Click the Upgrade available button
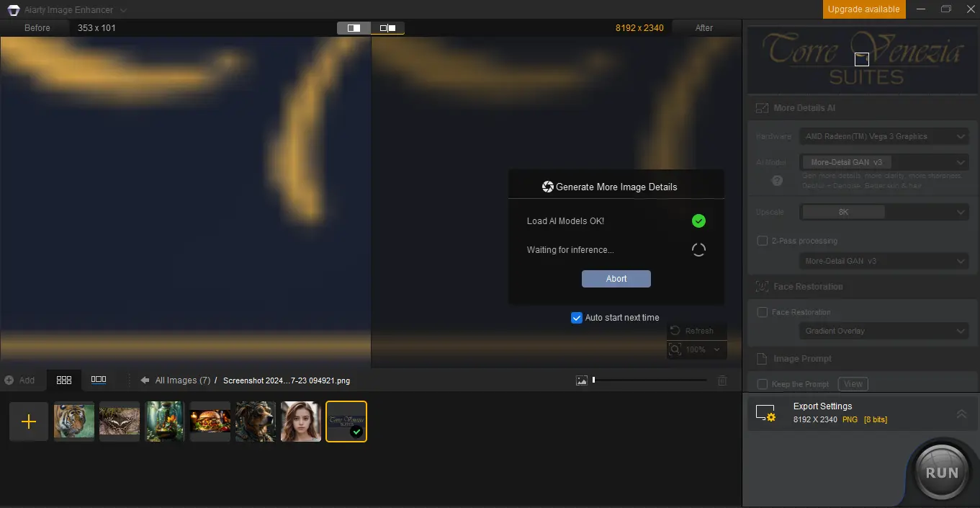980x508 pixels. 863,9
